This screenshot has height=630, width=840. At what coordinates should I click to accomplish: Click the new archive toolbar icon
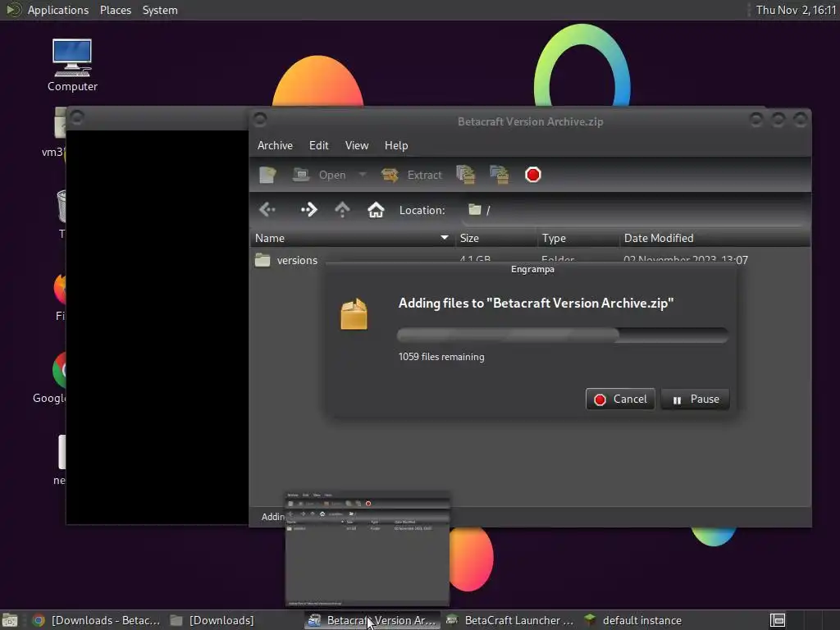[267, 175]
